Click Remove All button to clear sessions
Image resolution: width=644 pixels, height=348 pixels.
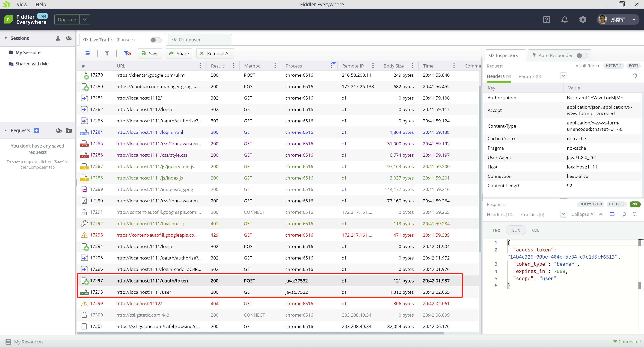point(216,53)
